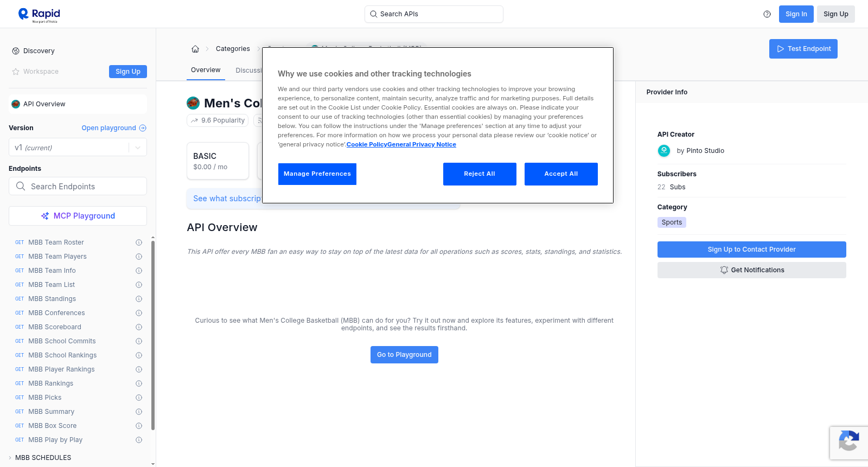The height and width of the screenshot is (467, 868).
Task: Click Reject All cookies button
Action: (480, 174)
